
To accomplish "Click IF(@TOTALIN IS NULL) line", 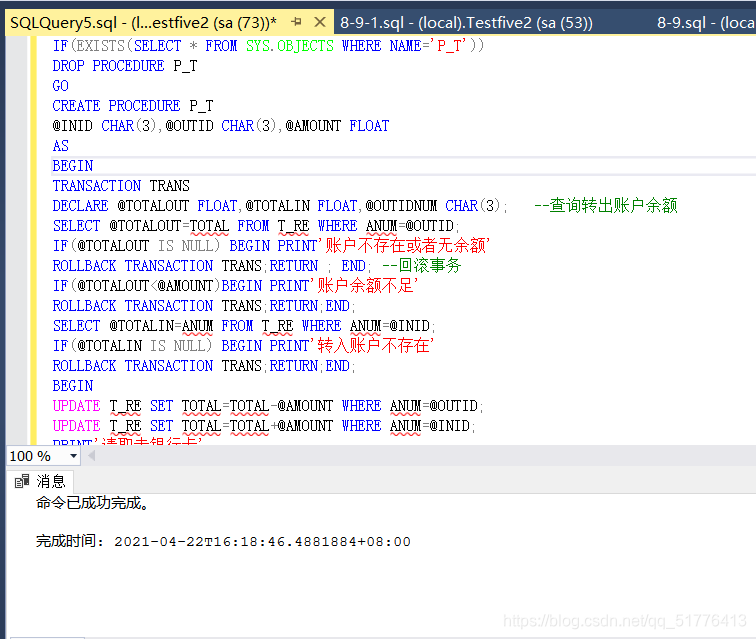I will pos(243,345).
